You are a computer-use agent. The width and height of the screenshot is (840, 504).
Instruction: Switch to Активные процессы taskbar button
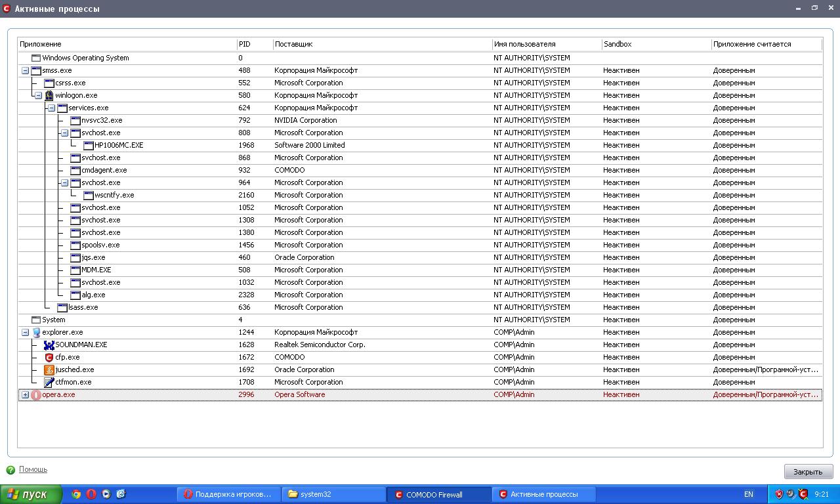pyautogui.click(x=543, y=494)
